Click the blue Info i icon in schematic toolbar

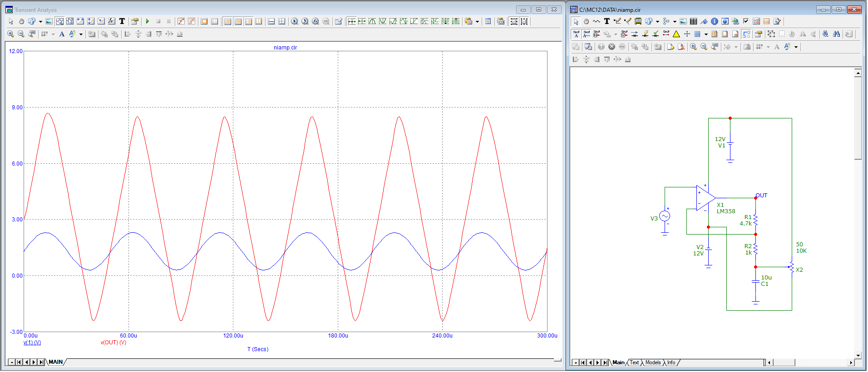tap(715, 21)
